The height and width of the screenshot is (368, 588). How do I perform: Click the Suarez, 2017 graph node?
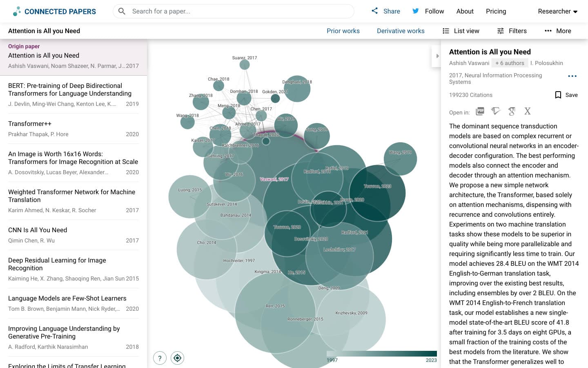[245, 64]
